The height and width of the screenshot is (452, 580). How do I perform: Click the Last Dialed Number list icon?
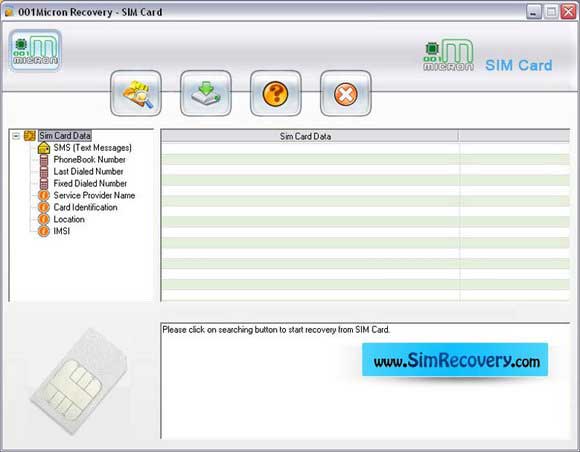(x=44, y=172)
